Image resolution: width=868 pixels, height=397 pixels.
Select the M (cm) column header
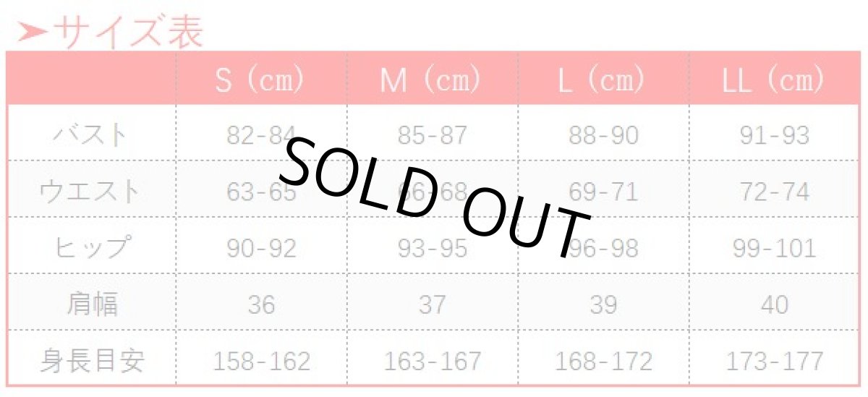(x=430, y=80)
